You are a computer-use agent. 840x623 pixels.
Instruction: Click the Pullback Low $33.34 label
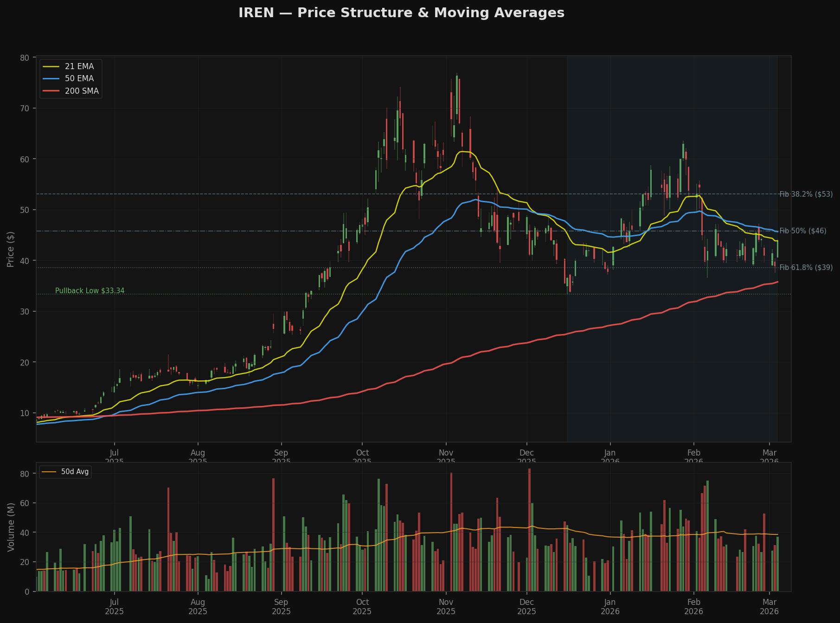(89, 290)
